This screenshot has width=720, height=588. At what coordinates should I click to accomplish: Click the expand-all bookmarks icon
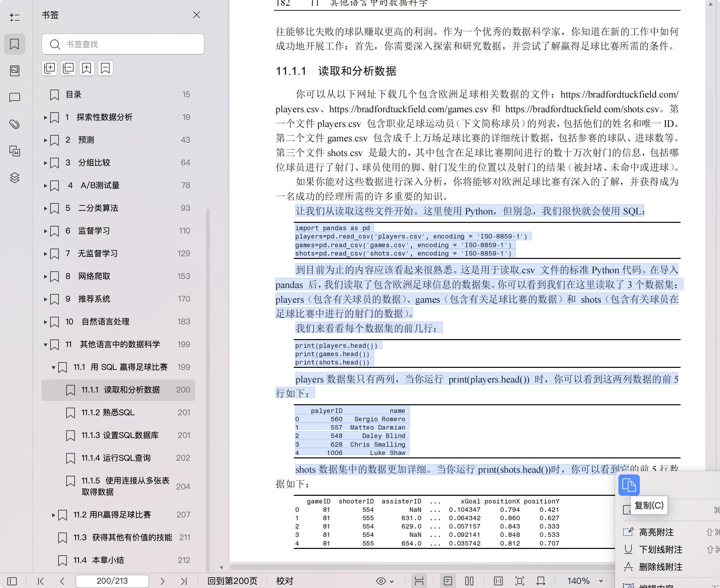pos(49,68)
